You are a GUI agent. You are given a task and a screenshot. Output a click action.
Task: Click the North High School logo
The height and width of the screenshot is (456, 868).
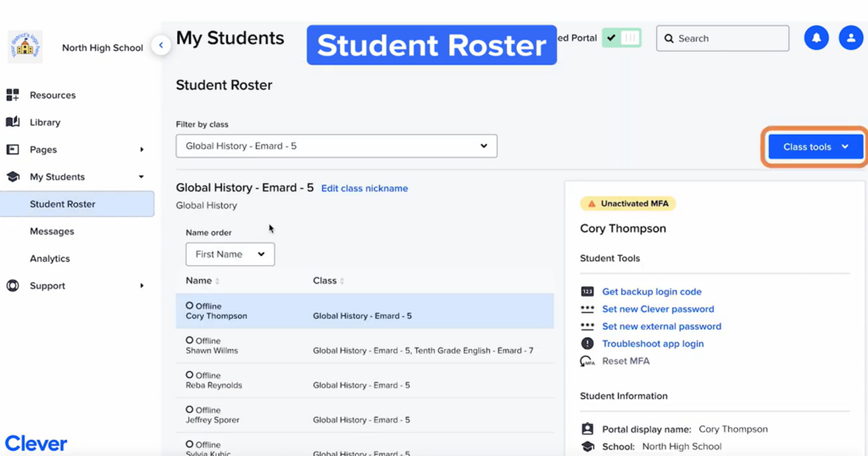pyautogui.click(x=25, y=47)
